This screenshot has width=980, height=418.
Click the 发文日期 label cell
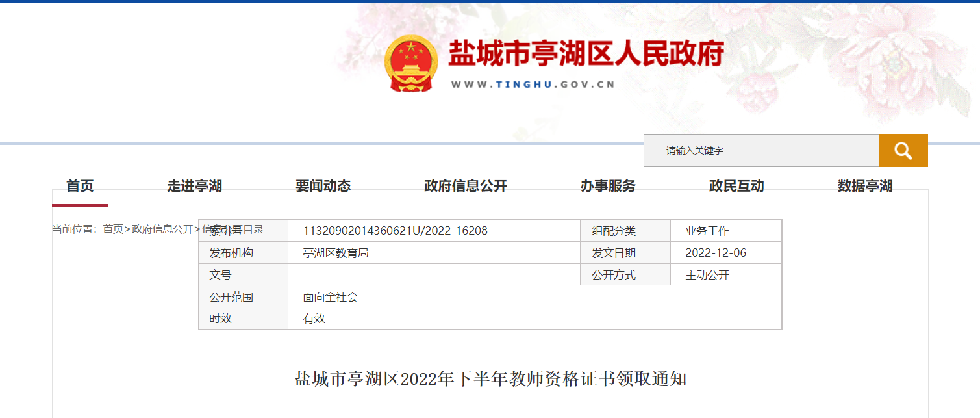click(x=625, y=253)
